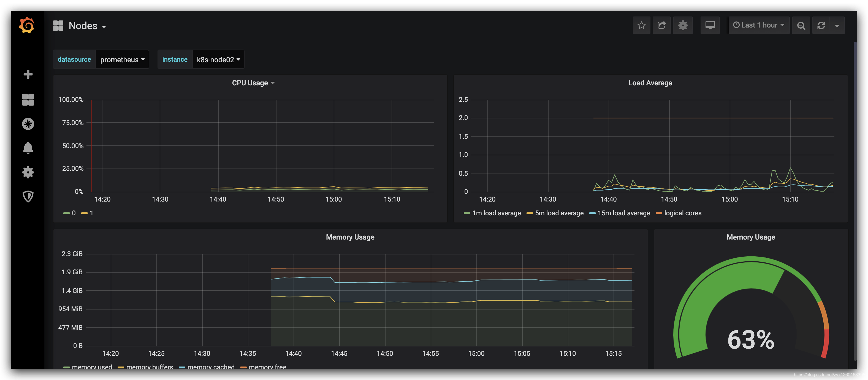Refresh the dashboard

[x=821, y=25]
